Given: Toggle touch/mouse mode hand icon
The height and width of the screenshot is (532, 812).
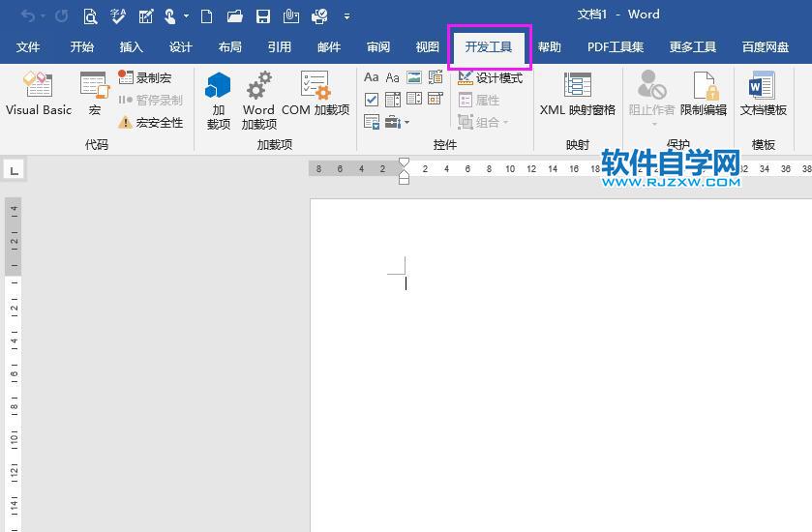Looking at the screenshot, I should 170,16.
